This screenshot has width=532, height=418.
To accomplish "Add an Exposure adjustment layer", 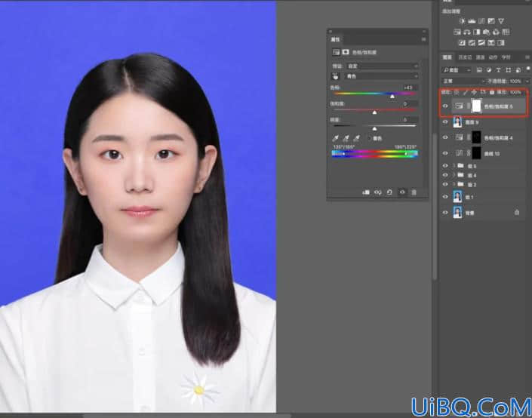I will pyautogui.click(x=491, y=21).
